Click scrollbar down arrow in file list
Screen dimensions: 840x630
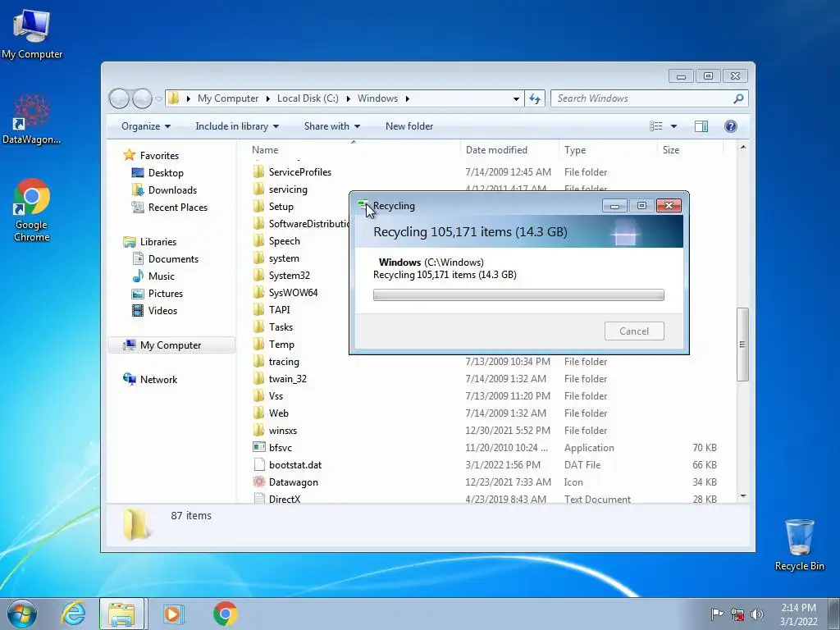click(x=743, y=496)
